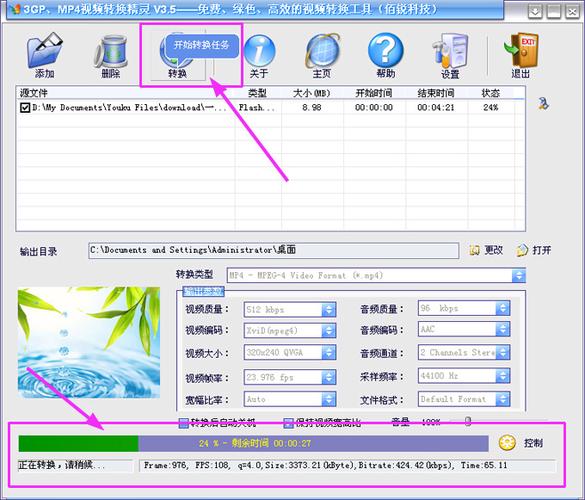
Task: Click the 输出类型 group tab label
Action: tap(203, 291)
